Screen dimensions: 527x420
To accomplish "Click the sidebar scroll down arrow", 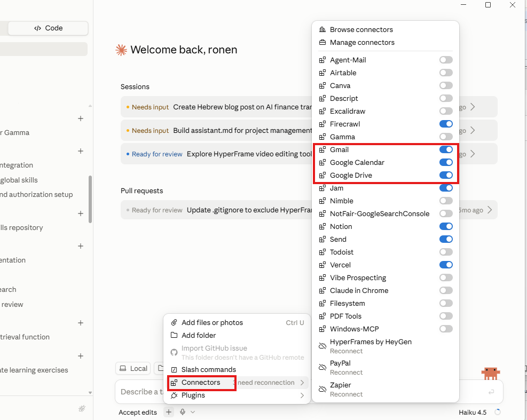I will (90, 392).
